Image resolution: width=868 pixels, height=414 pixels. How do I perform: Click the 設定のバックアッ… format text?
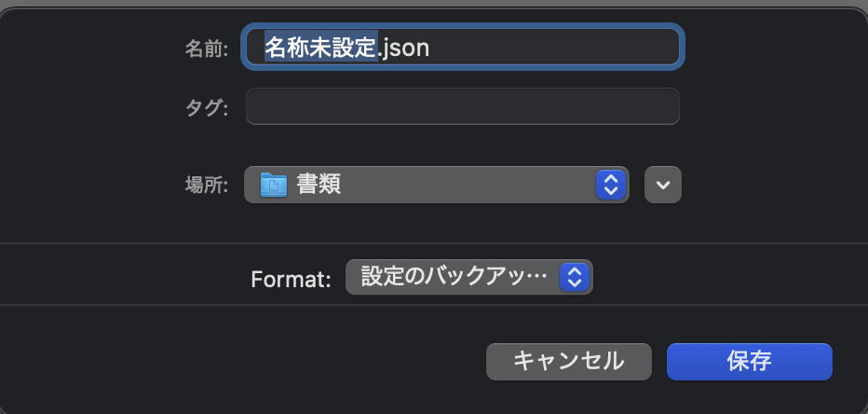tap(454, 277)
